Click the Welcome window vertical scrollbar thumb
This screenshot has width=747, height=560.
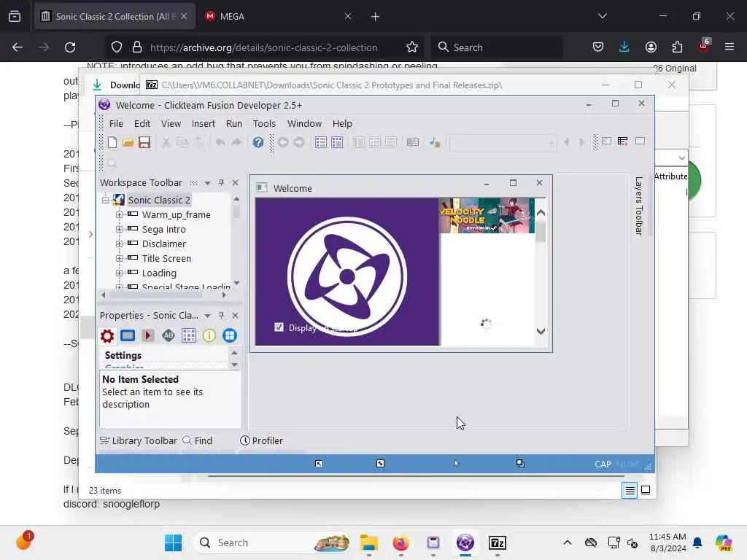pos(541,232)
